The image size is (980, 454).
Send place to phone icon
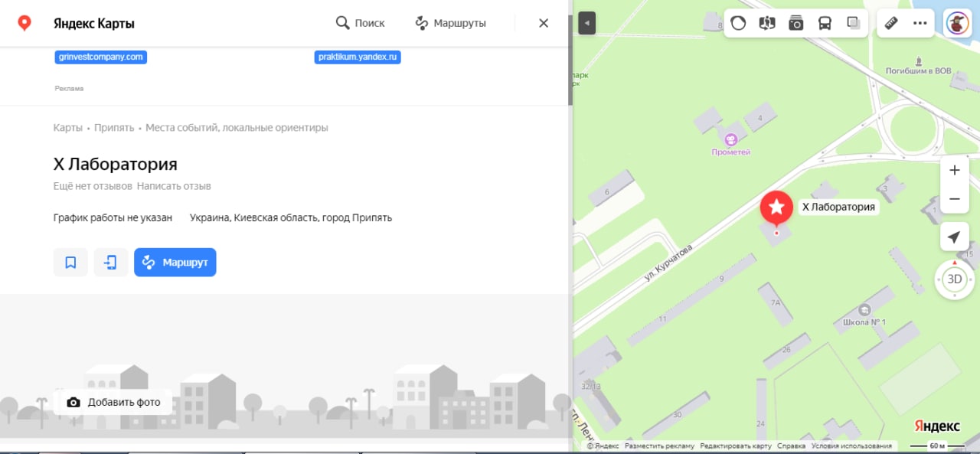(111, 263)
